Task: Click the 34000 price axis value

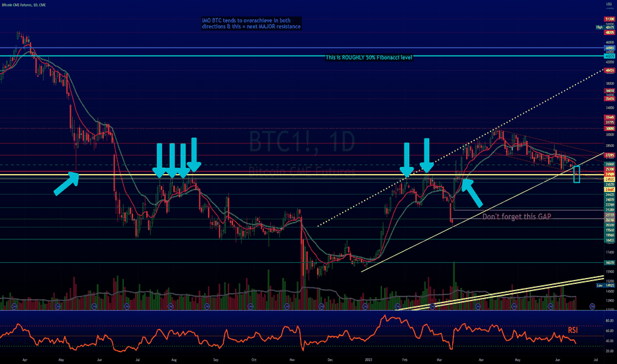Action: (x=610, y=107)
